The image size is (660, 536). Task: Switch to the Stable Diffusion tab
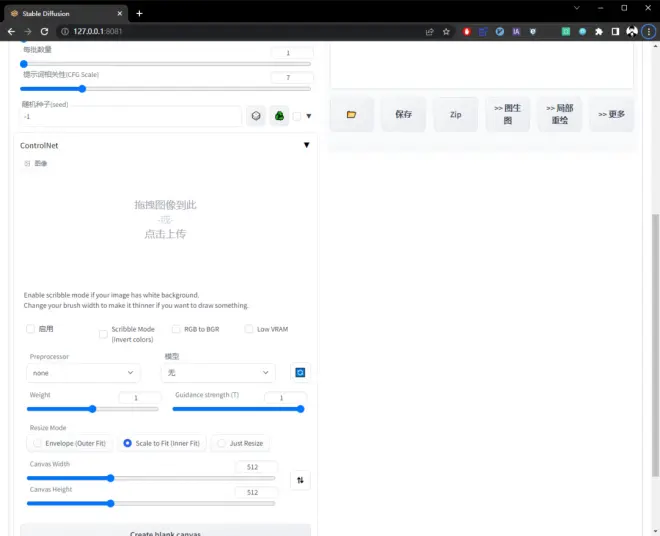tap(60, 13)
